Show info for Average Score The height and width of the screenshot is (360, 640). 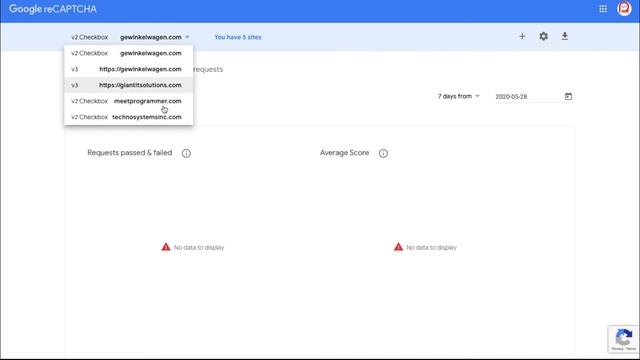(383, 153)
